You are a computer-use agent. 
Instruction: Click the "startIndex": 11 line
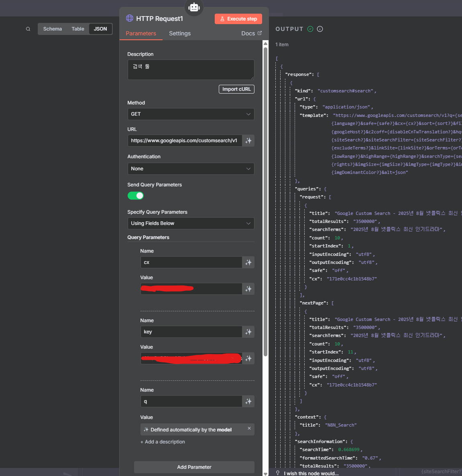click(x=333, y=352)
